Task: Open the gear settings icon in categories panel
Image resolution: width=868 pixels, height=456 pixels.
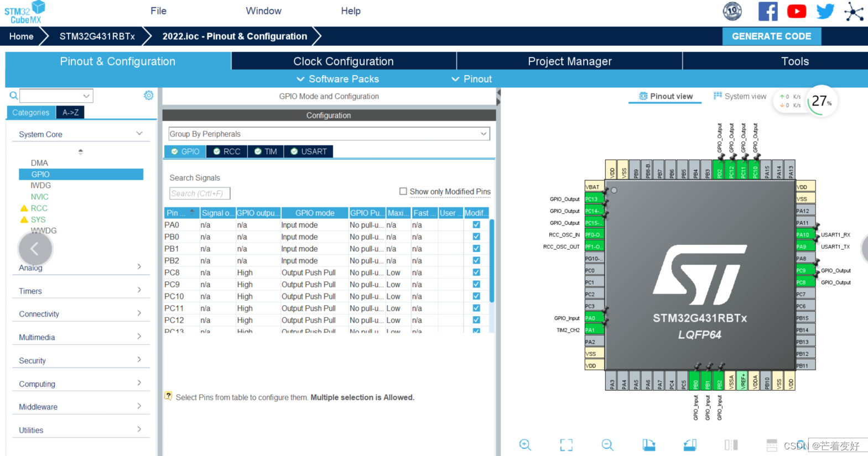Action: point(148,95)
